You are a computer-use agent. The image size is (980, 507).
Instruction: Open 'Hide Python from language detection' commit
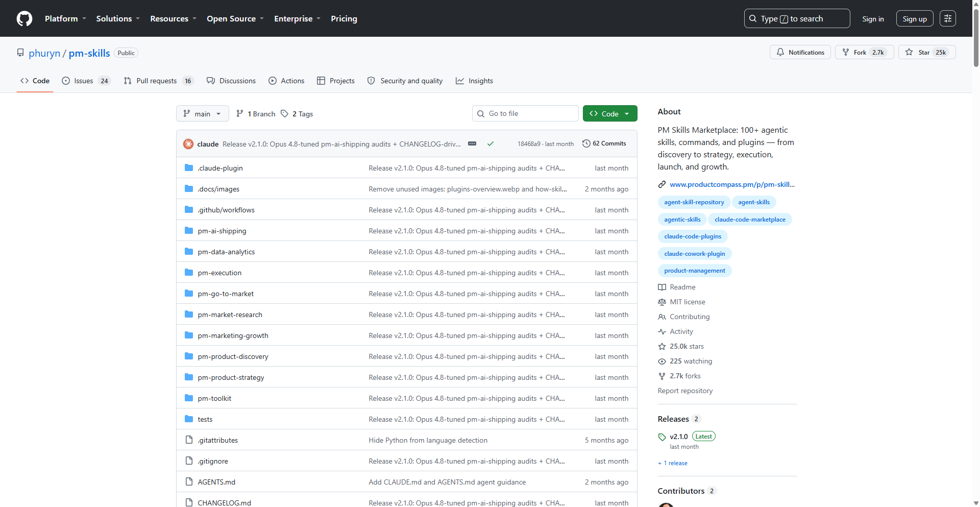pos(428,440)
